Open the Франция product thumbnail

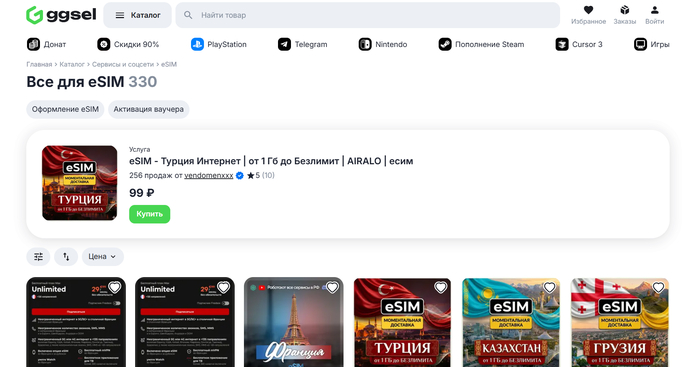(x=294, y=322)
